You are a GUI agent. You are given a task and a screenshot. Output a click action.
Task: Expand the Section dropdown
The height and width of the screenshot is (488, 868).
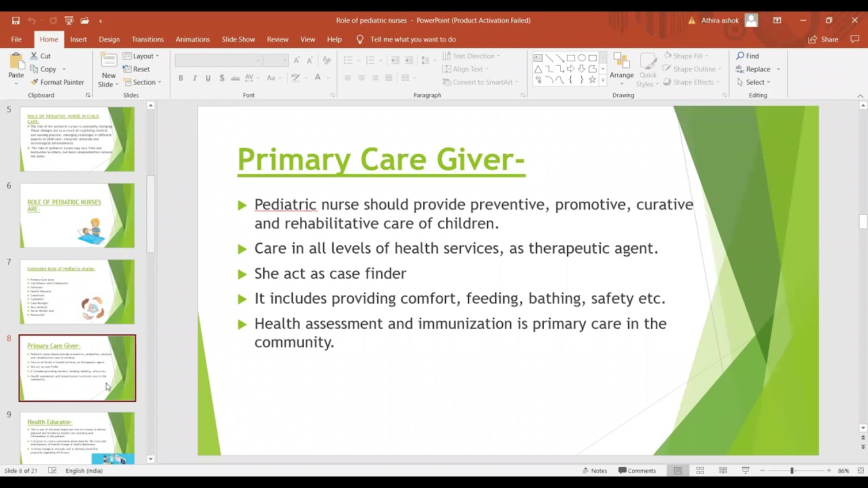pyautogui.click(x=142, y=82)
